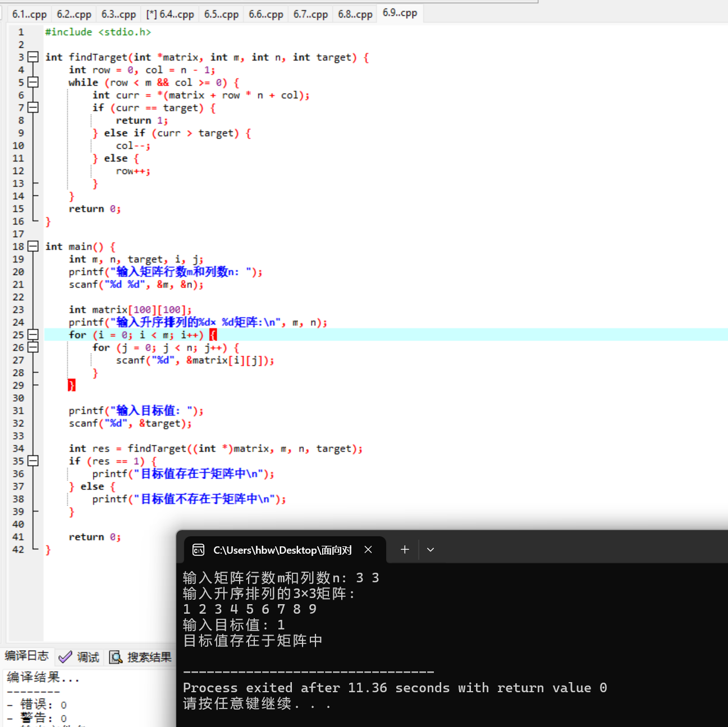Screen dimensions: 728x727
Task: Open the terminal profiles dropdown arrow
Action: point(431,550)
